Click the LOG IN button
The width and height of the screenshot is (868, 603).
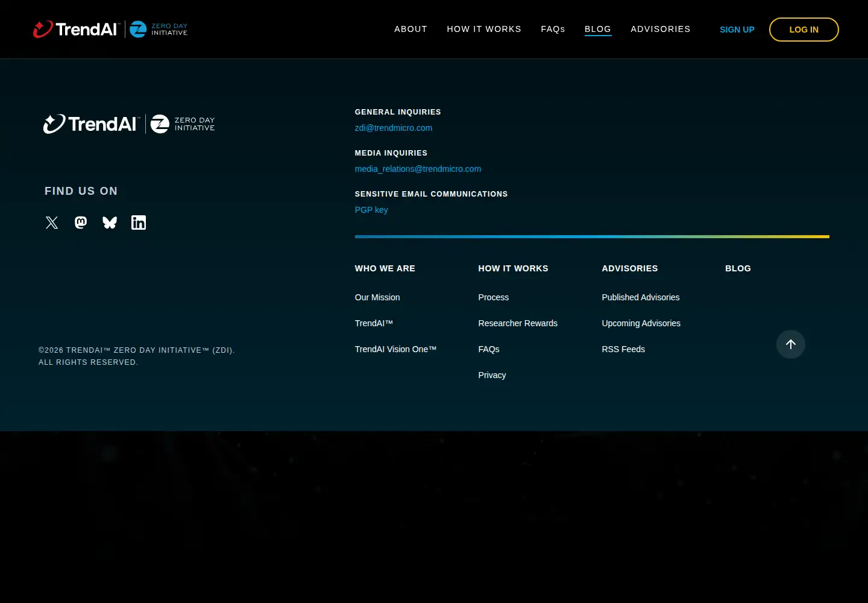click(804, 30)
